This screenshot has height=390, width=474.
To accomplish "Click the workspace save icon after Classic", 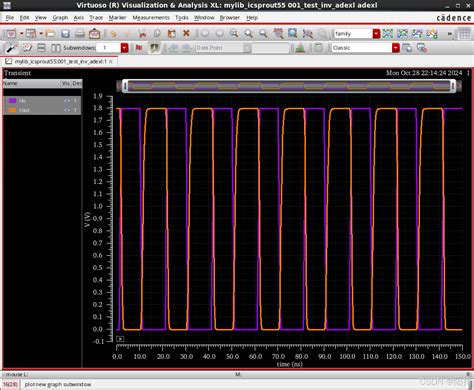I will [407, 48].
